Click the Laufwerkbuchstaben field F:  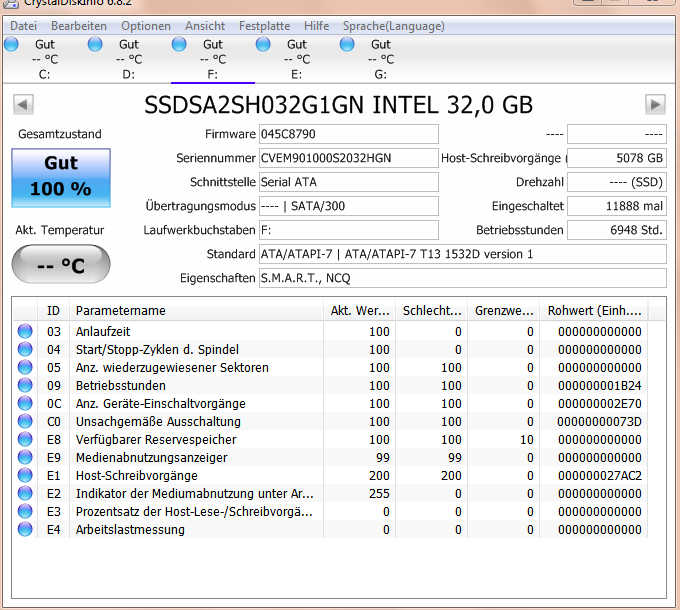click(x=349, y=230)
